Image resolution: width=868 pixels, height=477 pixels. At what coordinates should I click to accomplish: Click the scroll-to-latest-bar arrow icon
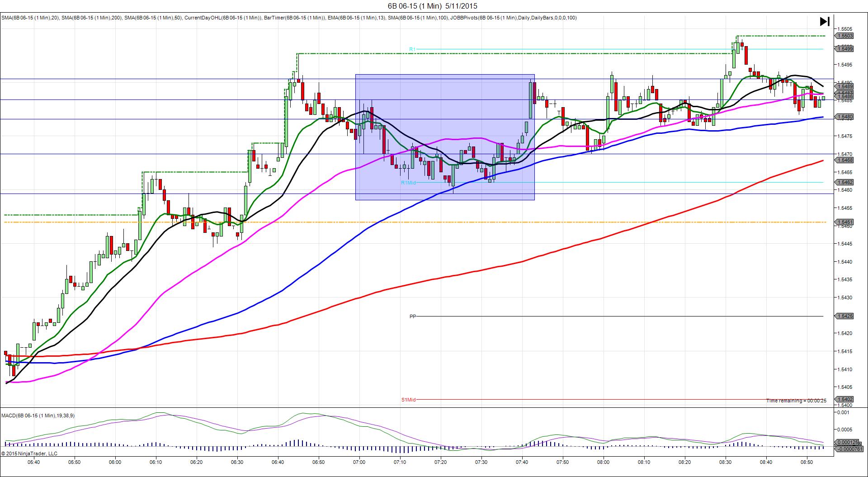(x=825, y=21)
